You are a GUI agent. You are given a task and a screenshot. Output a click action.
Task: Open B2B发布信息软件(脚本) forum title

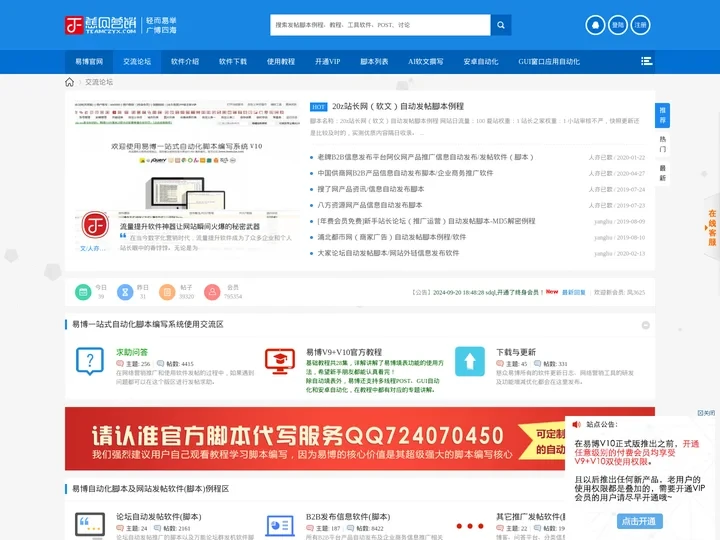[x=348, y=517]
